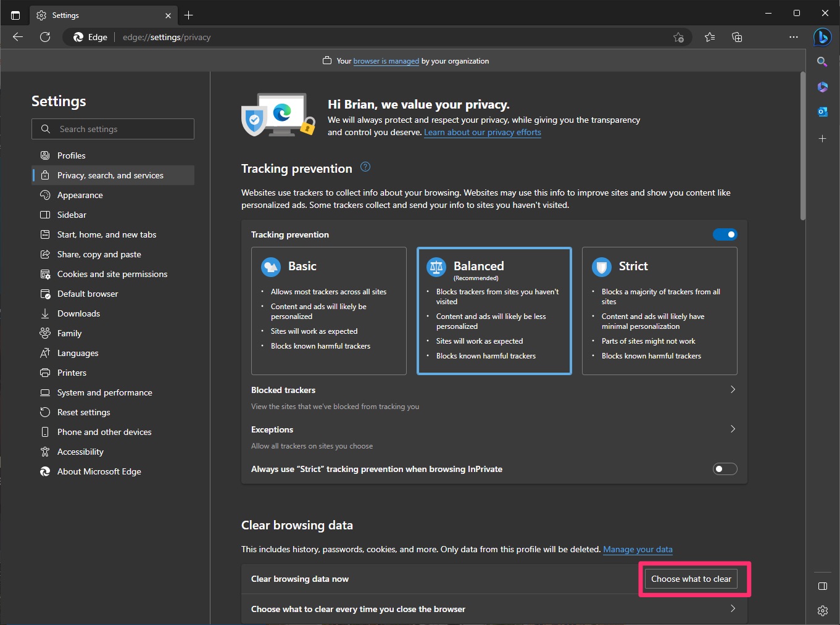Expand the Blocked trackers row
This screenshot has width=840, height=625.
[733, 390]
